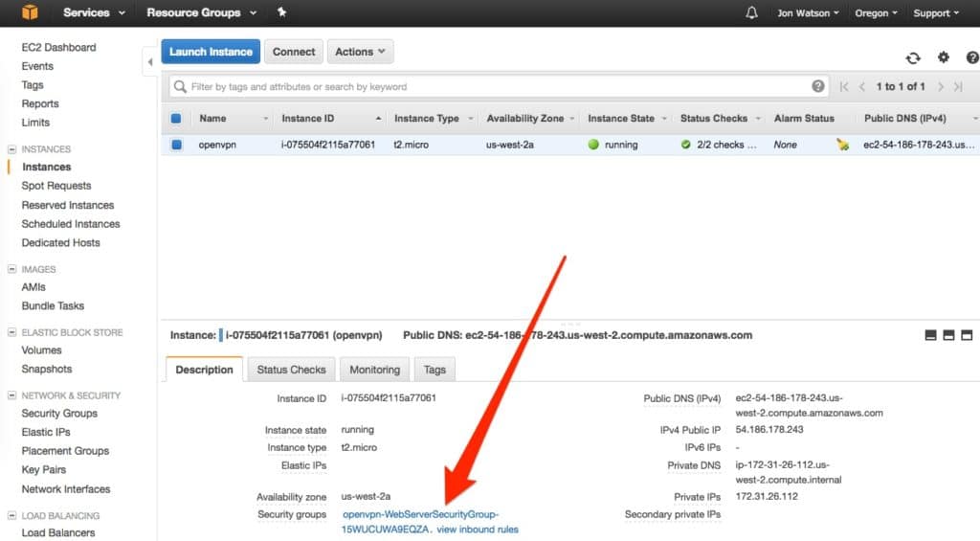Toggle the select-all instances checkbox

coord(176,118)
